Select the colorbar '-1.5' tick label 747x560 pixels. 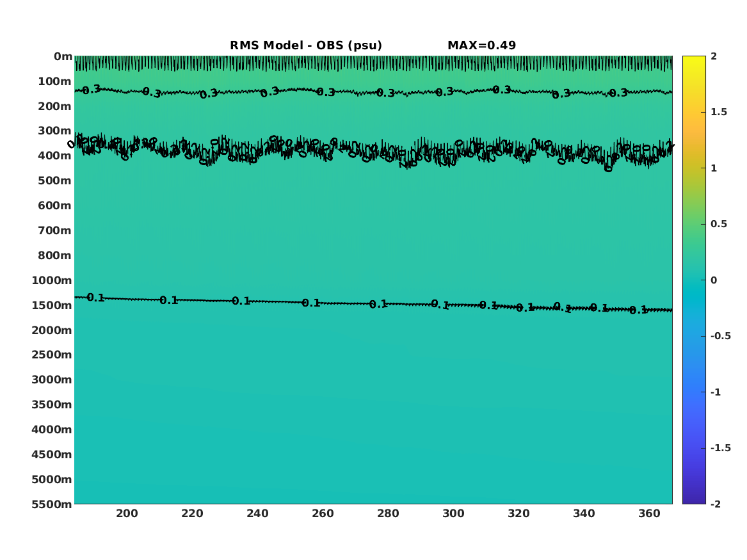click(720, 448)
